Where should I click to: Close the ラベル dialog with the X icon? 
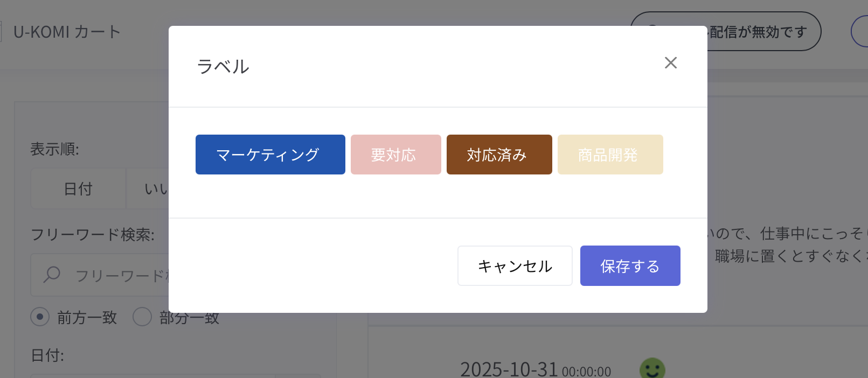coord(671,63)
